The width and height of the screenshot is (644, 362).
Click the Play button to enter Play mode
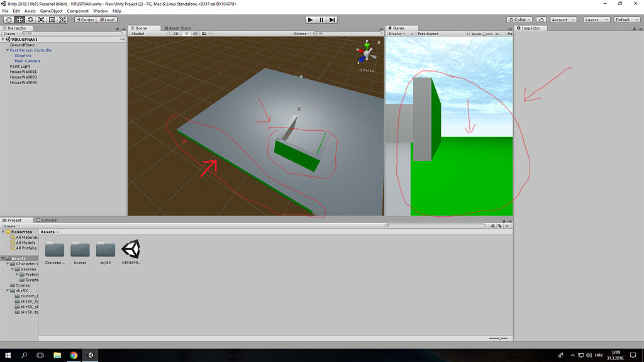309,19
